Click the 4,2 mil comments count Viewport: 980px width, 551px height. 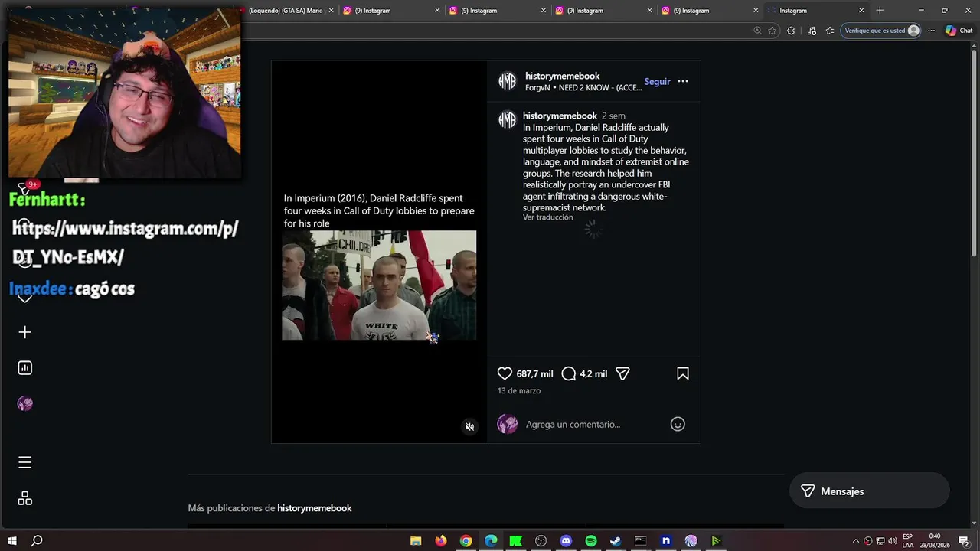coord(593,373)
